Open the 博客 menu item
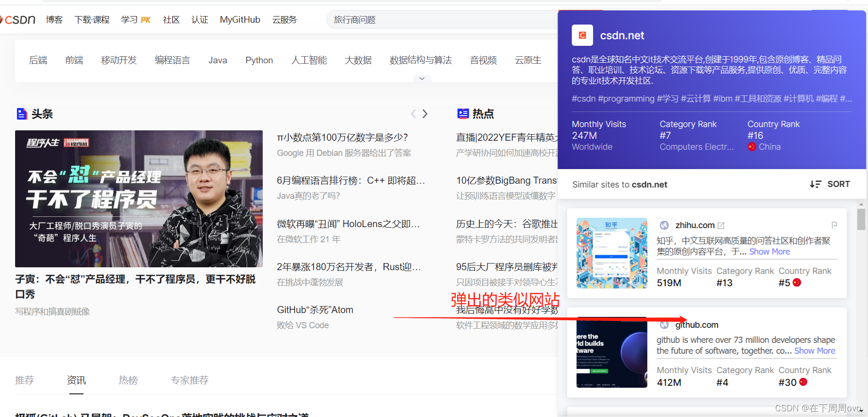Screen dimensions: 868x417 pos(54,20)
